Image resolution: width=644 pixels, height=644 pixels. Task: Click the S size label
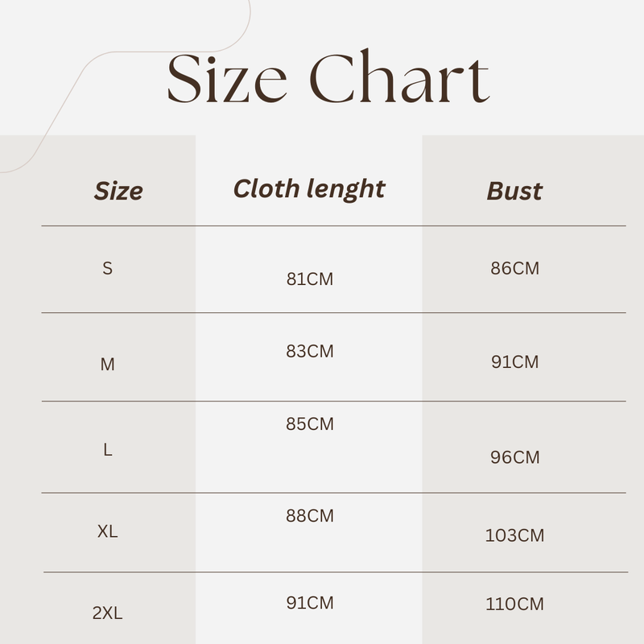(x=108, y=269)
